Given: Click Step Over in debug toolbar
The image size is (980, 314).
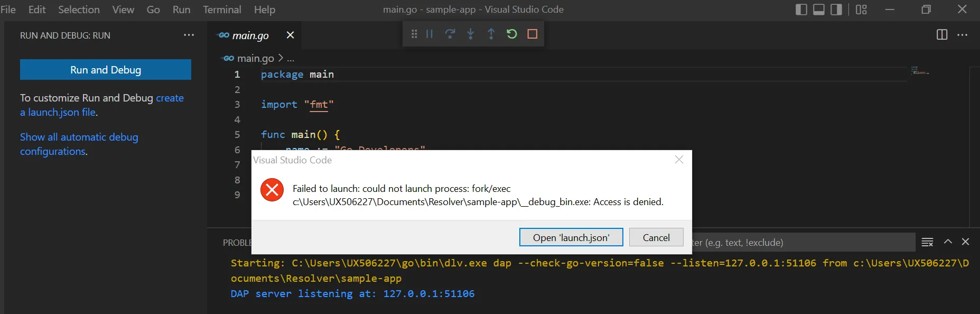Looking at the screenshot, I should (x=450, y=34).
